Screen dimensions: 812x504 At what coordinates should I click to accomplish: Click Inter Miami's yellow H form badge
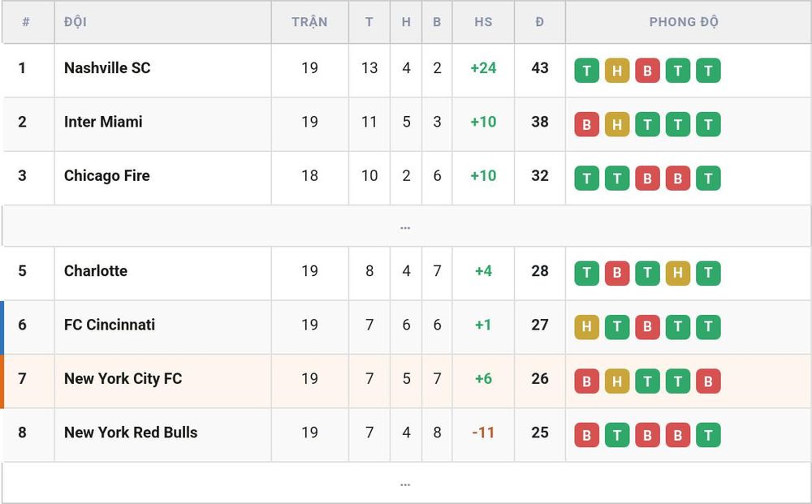coord(617,124)
